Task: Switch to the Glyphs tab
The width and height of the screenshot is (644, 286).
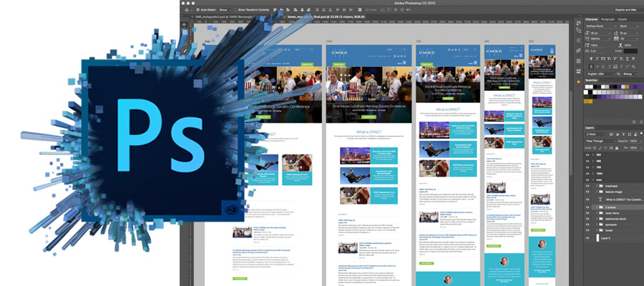Action: [623, 19]
